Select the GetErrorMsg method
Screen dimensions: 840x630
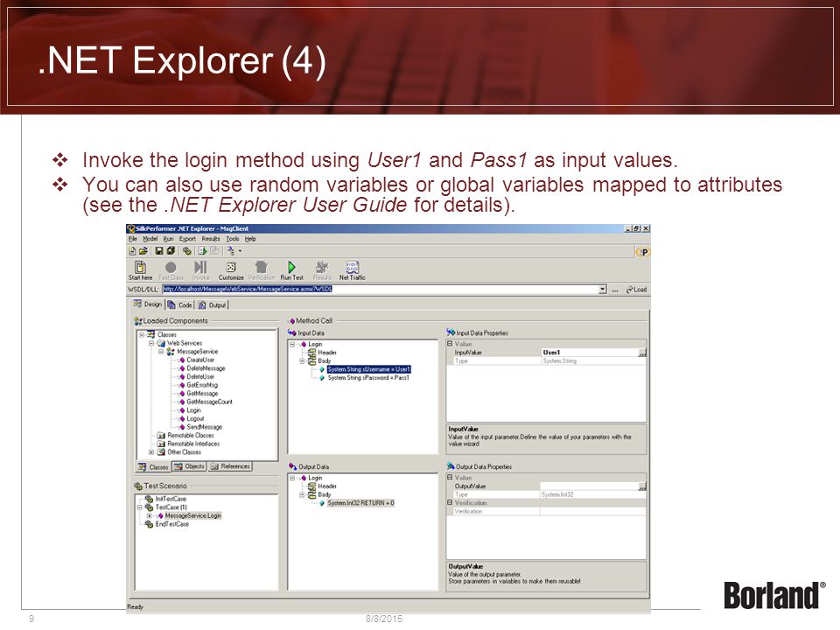202,385
